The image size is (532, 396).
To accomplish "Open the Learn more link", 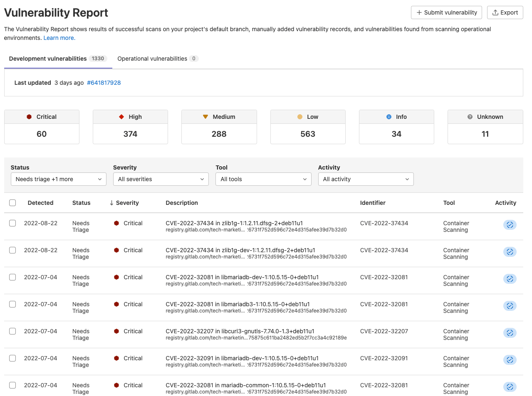I will coord(59,38).
